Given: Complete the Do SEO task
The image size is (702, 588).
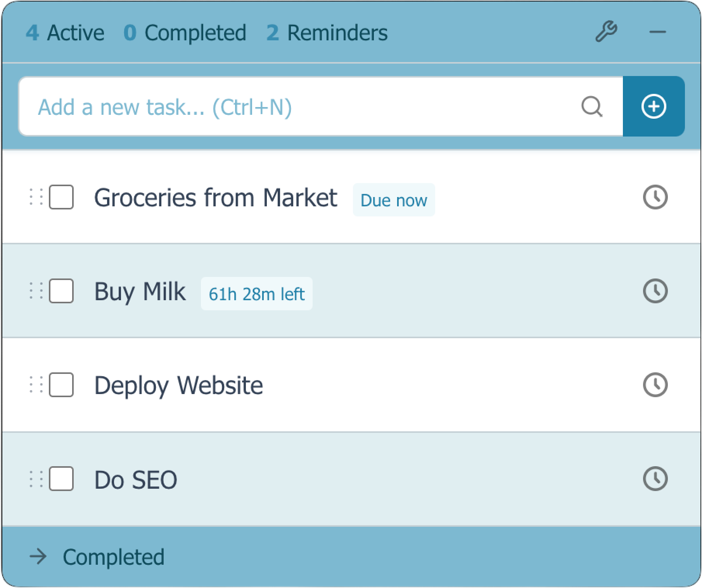Looking at the screenshot, I should click(x=61, y=479).
